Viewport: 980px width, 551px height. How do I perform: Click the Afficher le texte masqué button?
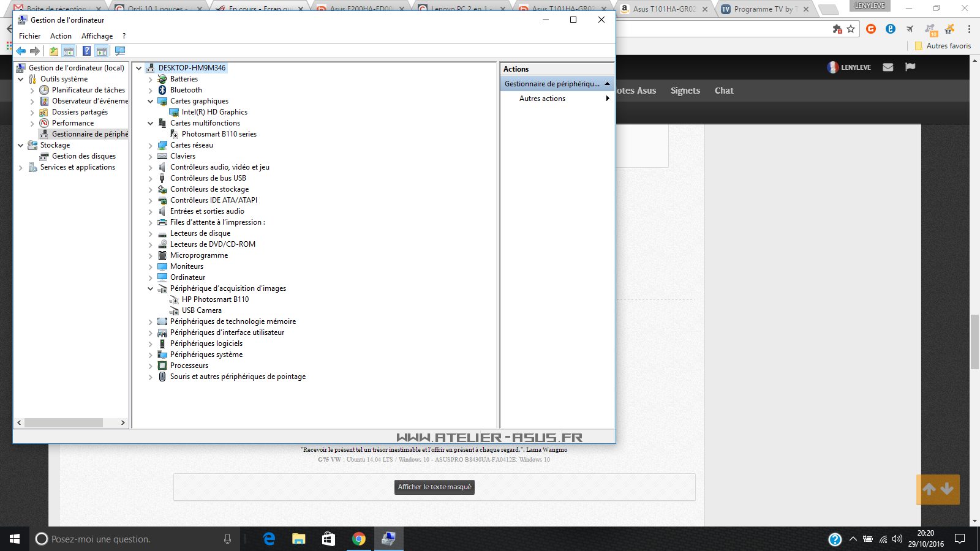434,487
